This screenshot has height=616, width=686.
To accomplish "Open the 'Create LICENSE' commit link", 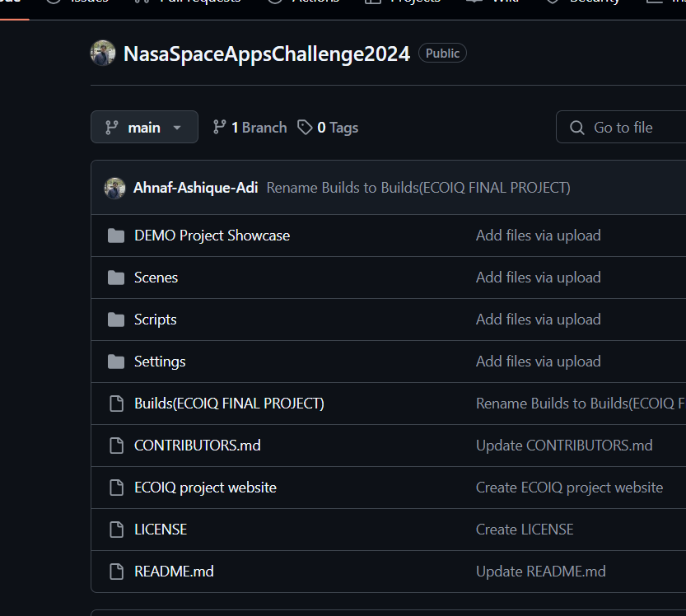I will 524,530.
